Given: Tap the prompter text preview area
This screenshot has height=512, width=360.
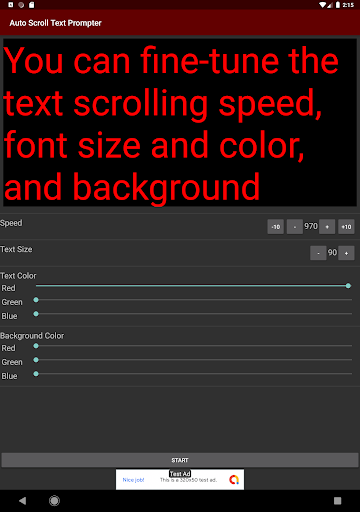Looking at the screenshot, I should [x=180, y=122].
